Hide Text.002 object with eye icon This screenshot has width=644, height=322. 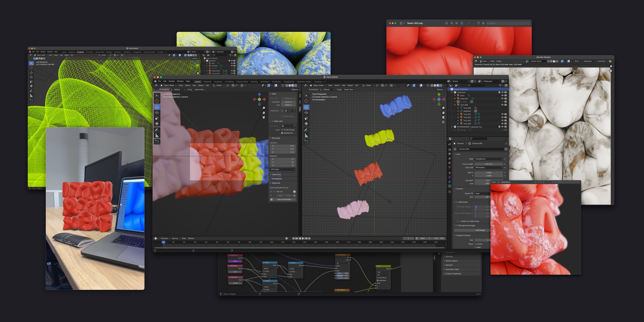(x=502, y=117)
